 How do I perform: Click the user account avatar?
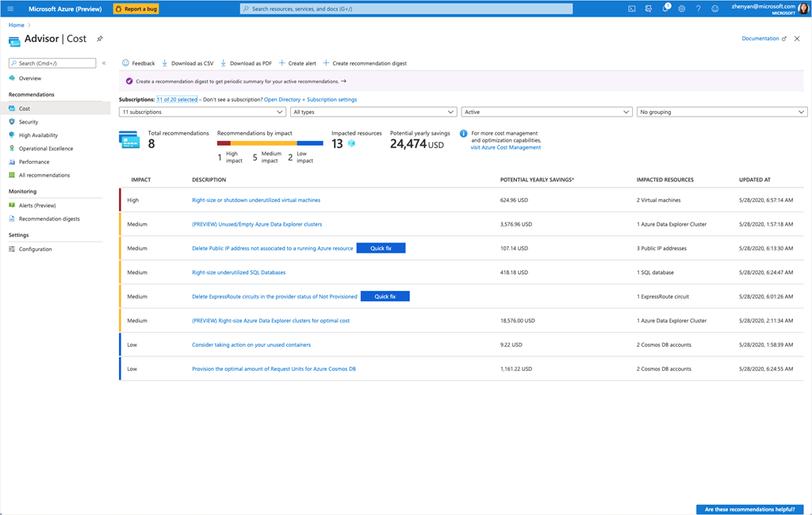click(804, 9)
